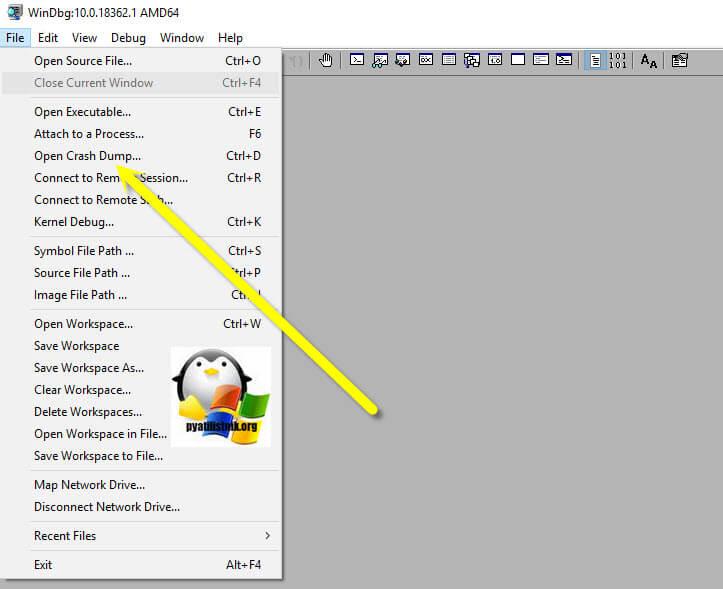Open the Command window from toolbar
The width and height of the screenshot is (723, 589).
357,60
